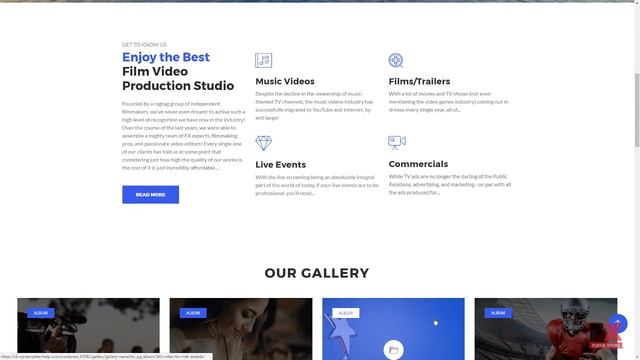Click the ALBUM tag on the camera operator thumbnail
The image size is (640, 360).
pos(40,313)
